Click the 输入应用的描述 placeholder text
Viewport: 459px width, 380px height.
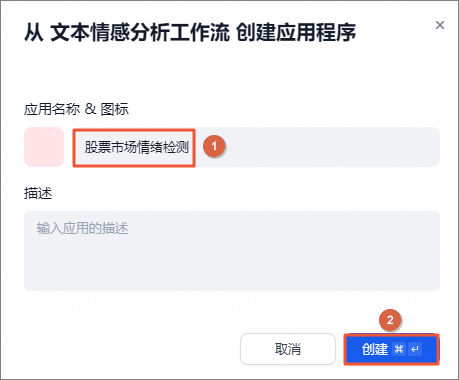pyautogui.click(x=82, y=228)
